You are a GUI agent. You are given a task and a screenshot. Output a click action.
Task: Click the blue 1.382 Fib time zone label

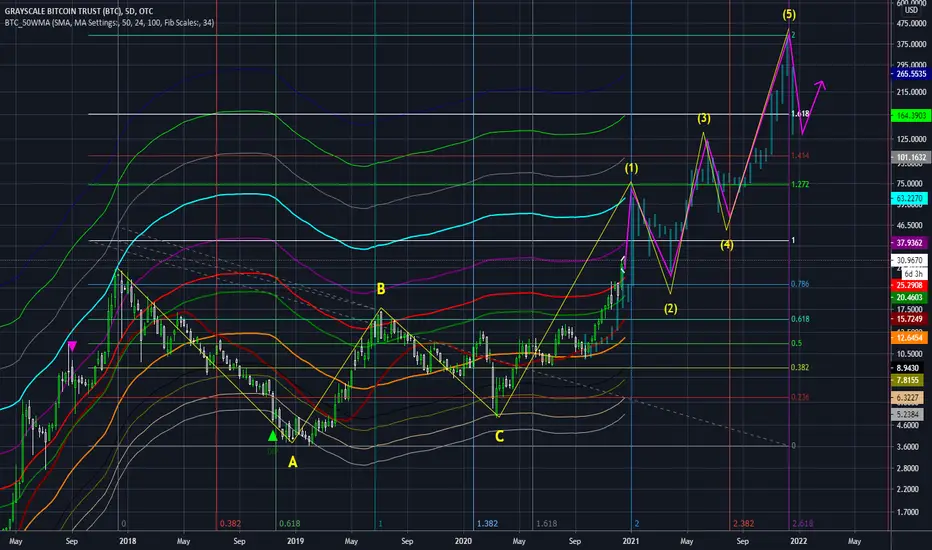(487, 524)
